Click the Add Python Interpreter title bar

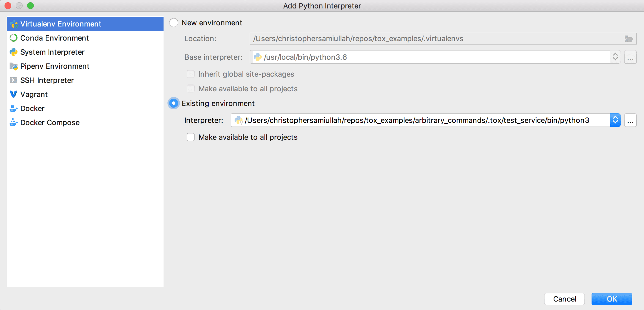pos(322,6)
